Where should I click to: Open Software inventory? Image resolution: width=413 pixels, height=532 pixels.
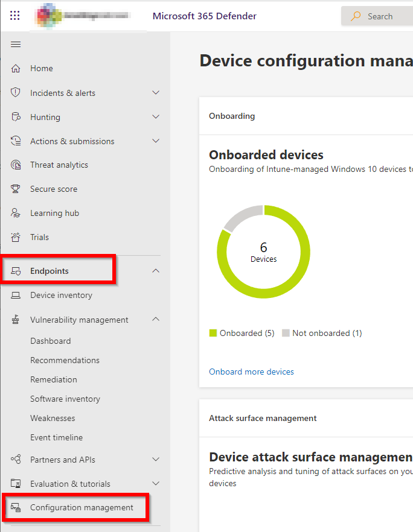point(65,399)
